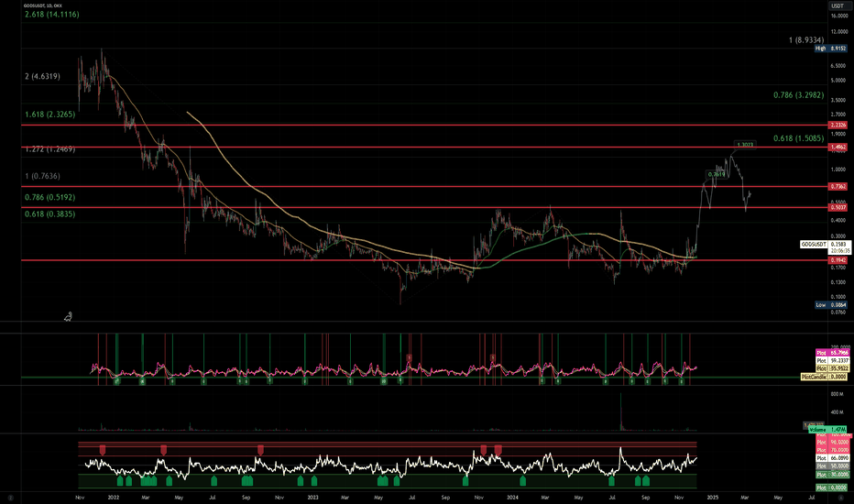854x504 pixels.
Task: Click the 2.618 (14.1116) Fibonacci label
Action: pos(51,14)
